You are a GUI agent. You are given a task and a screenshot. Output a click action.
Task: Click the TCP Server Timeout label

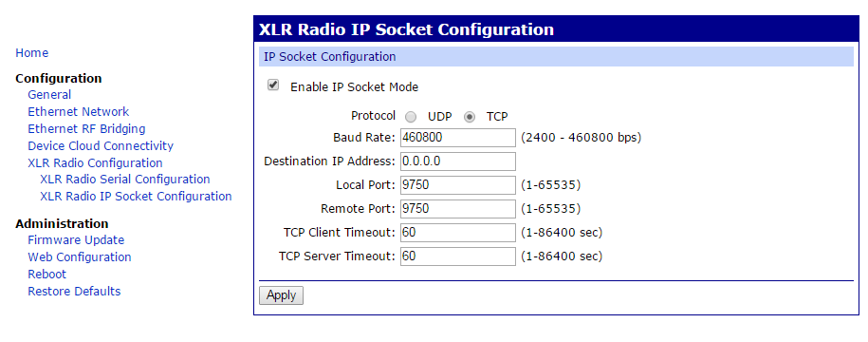337,256
